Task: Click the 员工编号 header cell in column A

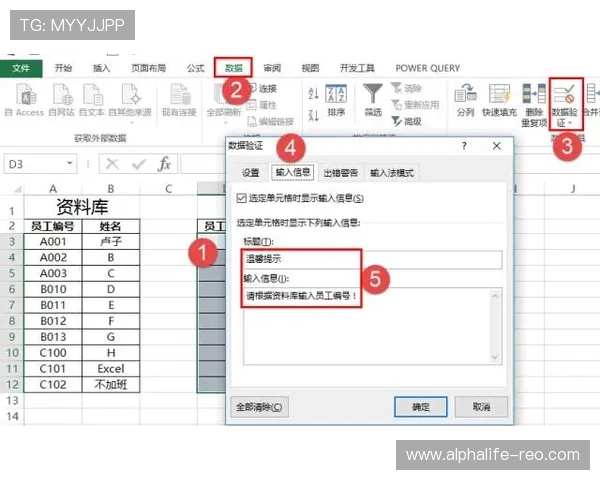Action: [x=53, y=226]
